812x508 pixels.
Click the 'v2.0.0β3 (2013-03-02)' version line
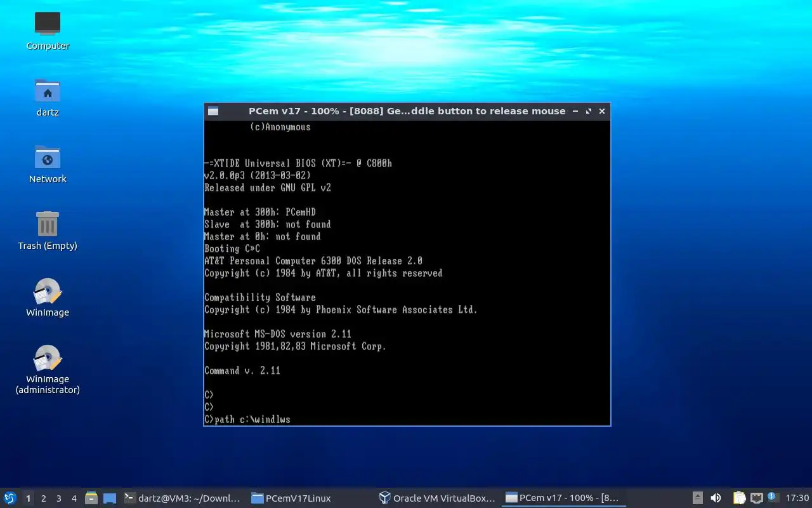[x=258, y=175]
